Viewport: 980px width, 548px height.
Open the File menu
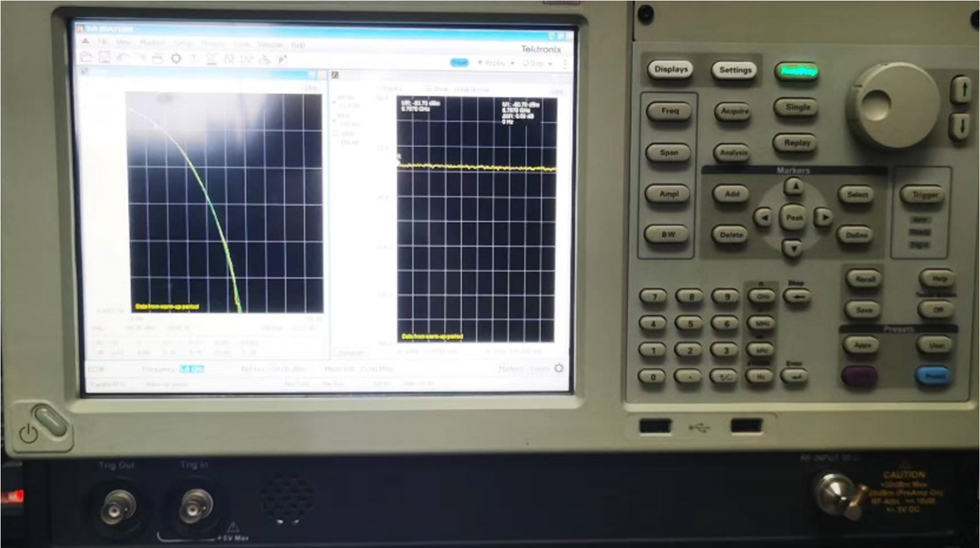pyautogui.click(x=104, y=44)
